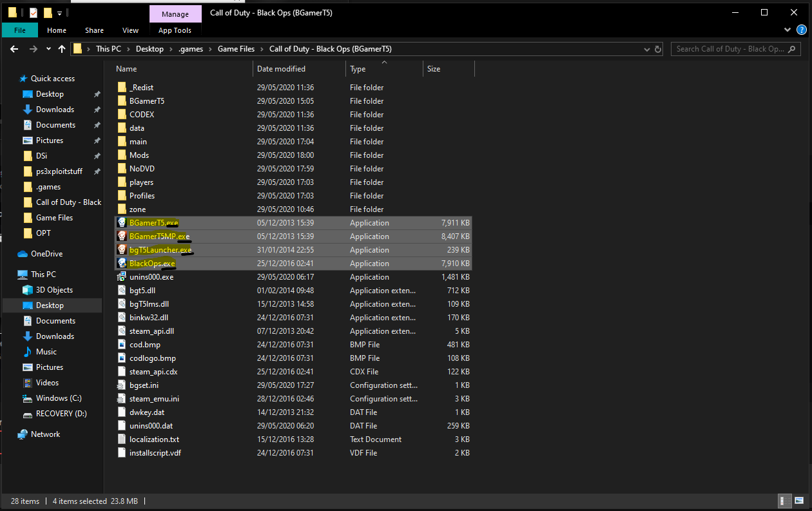812x511 pixels.
Task: Switch to details view layout
Action: point(786,501)
